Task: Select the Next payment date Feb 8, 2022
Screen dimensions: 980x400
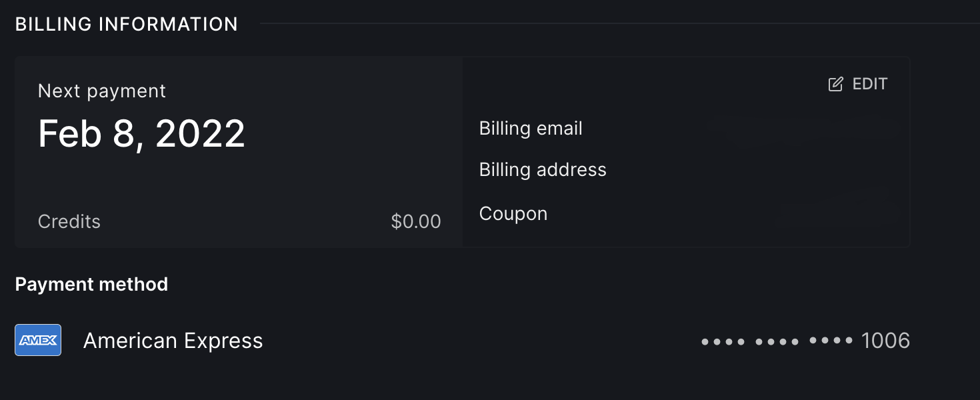Action: point(141,133)
